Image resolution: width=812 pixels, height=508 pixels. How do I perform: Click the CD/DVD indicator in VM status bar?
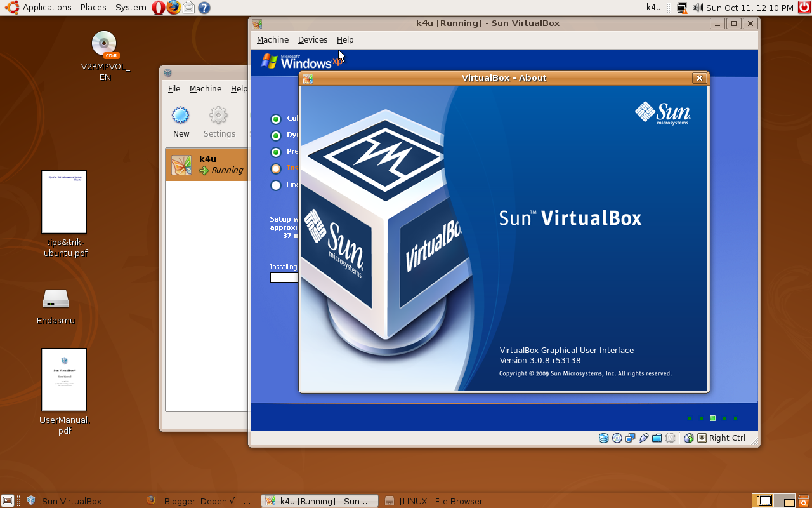coord(617,438)
